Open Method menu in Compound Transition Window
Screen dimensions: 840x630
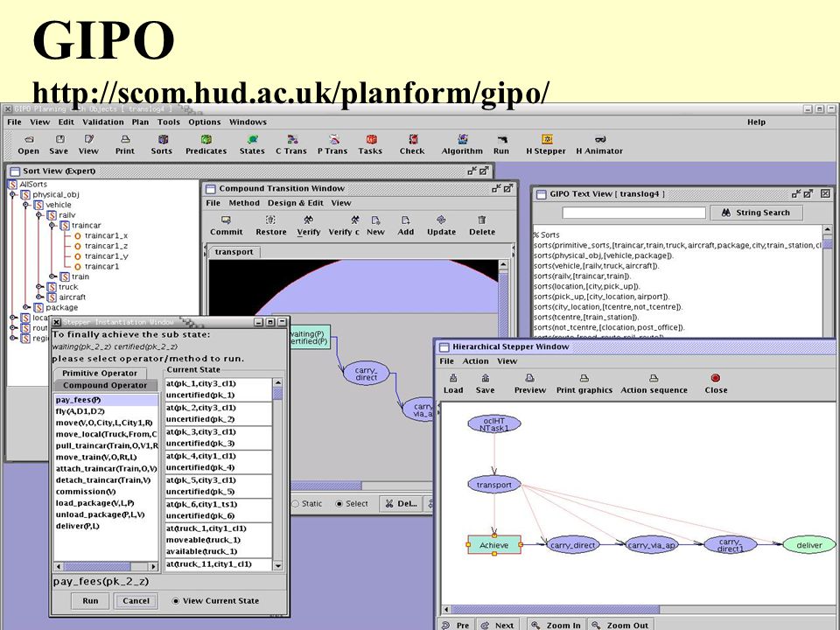click(x=244, y=203)
